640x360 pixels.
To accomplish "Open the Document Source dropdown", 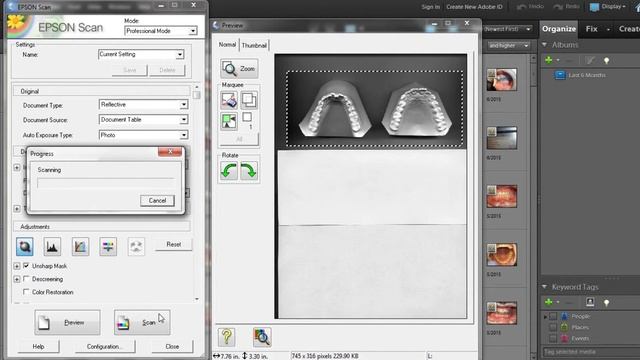I will click(143, 120).
